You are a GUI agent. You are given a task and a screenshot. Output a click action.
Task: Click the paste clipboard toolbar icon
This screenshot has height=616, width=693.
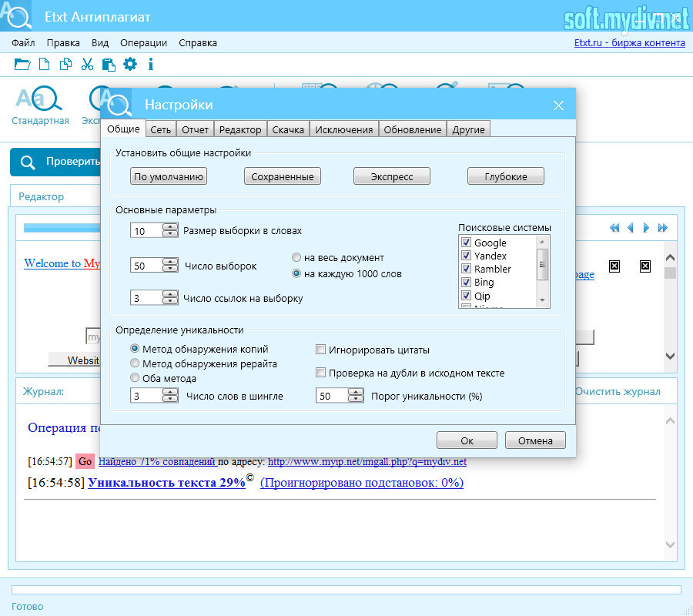pos(109,64)
